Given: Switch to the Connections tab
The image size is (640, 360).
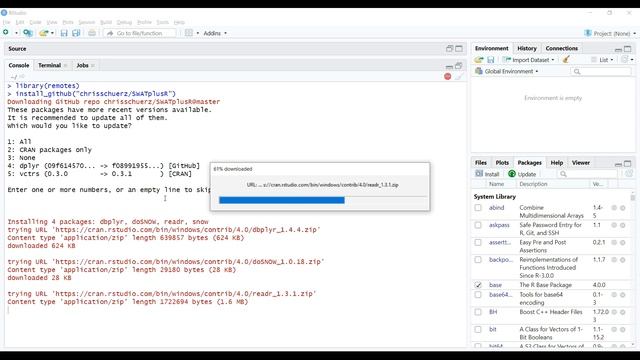Looking at the screenshot, I should click(x=562, y=48).
